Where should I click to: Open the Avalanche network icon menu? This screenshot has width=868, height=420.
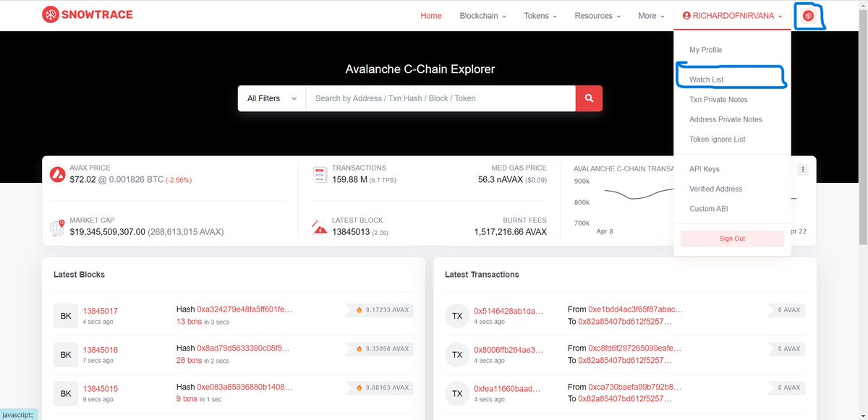click(x=809, y=15)
